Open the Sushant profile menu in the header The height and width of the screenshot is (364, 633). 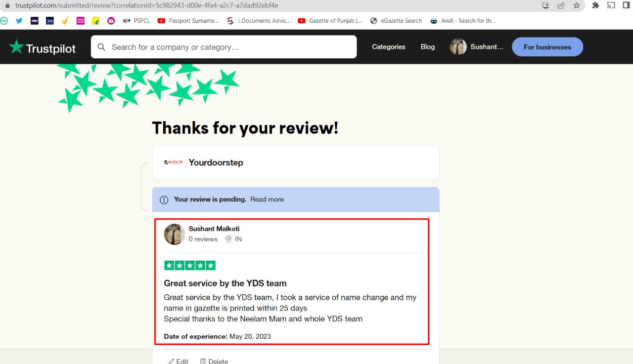click(x=477, y=47)
